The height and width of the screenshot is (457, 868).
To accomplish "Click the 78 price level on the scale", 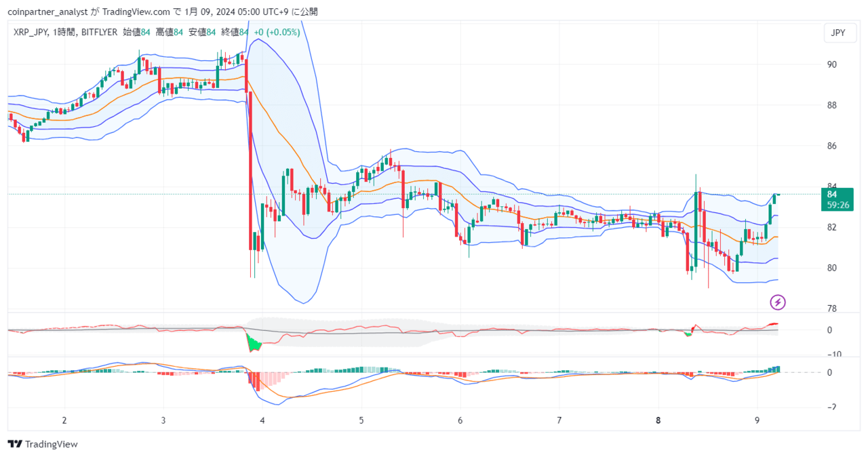I will 831,309.
